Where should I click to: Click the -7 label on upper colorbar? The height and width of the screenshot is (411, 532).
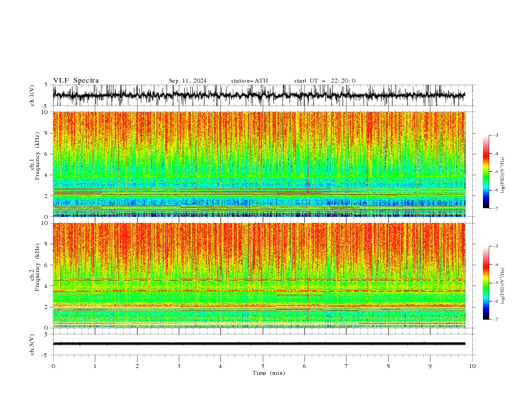coord(496,208)
